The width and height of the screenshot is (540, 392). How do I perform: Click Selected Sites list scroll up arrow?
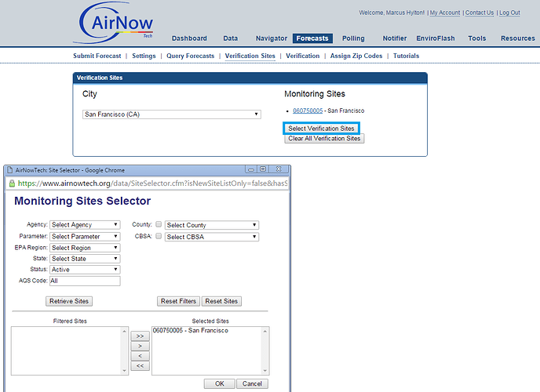click(x=265, y=331)
